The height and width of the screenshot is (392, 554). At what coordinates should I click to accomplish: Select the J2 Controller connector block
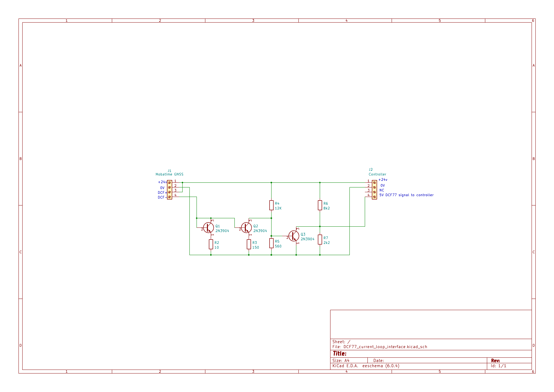[x=374, y=190]
